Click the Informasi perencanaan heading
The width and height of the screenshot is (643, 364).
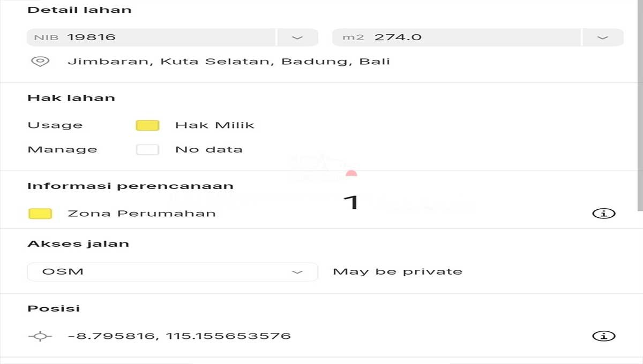(x=130, y=186)
